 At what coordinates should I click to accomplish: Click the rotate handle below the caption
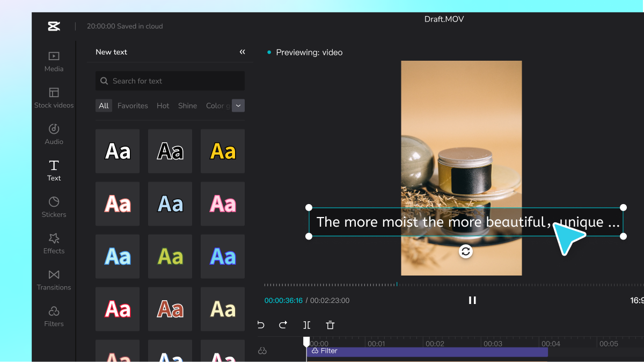(x=466, y=251)
